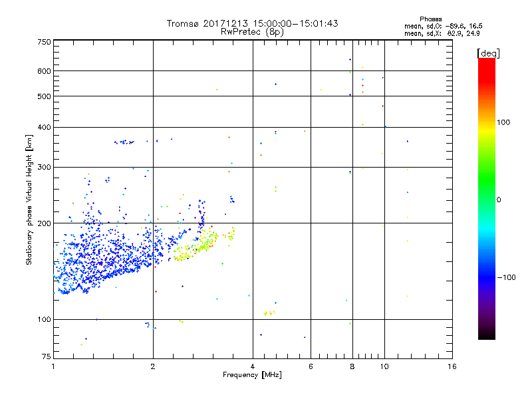Click the x-axis tick label '8'
This screenshot has width=532, height=399.
pyautogui.click(x=352, y=367)
